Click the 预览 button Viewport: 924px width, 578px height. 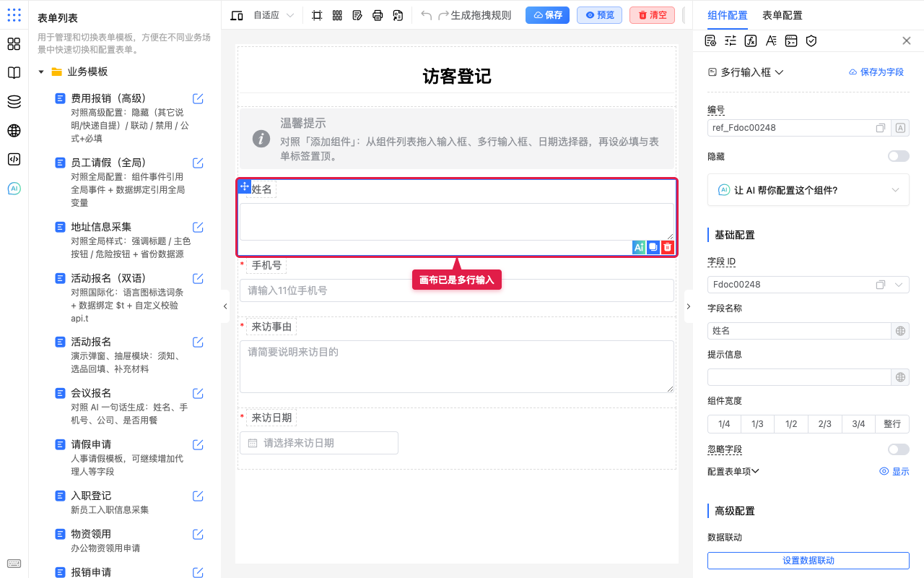(599, 15)
